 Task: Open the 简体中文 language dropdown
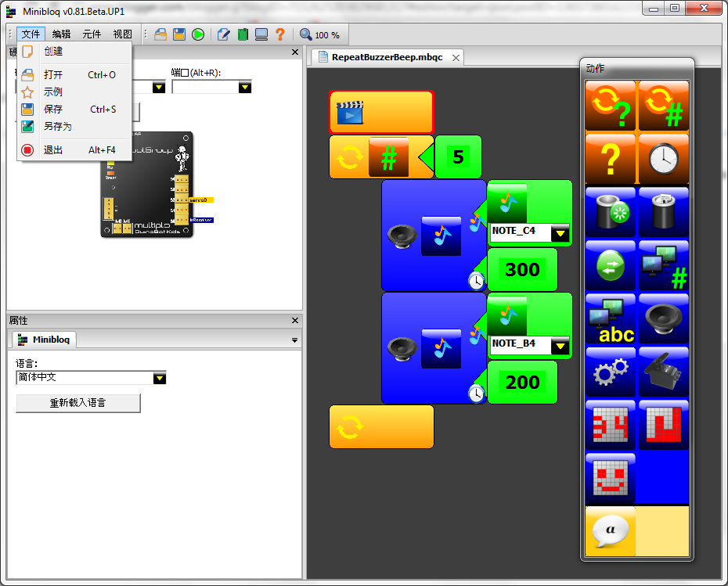pyautogui.click(x=160, y=378)
